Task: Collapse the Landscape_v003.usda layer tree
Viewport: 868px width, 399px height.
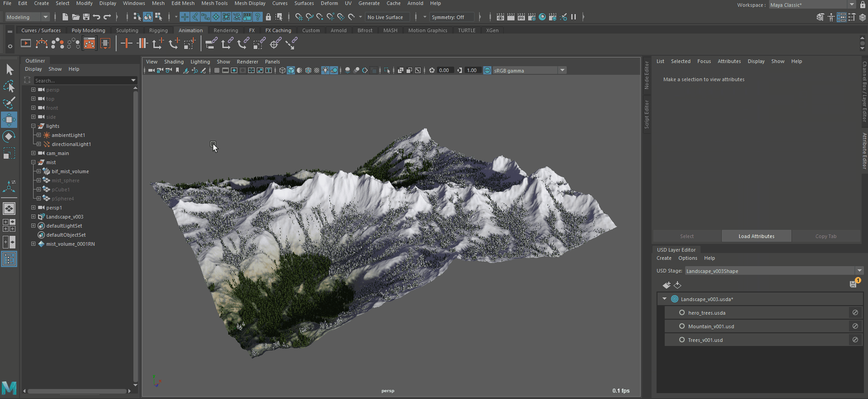Action: click(x=664, y=299)
